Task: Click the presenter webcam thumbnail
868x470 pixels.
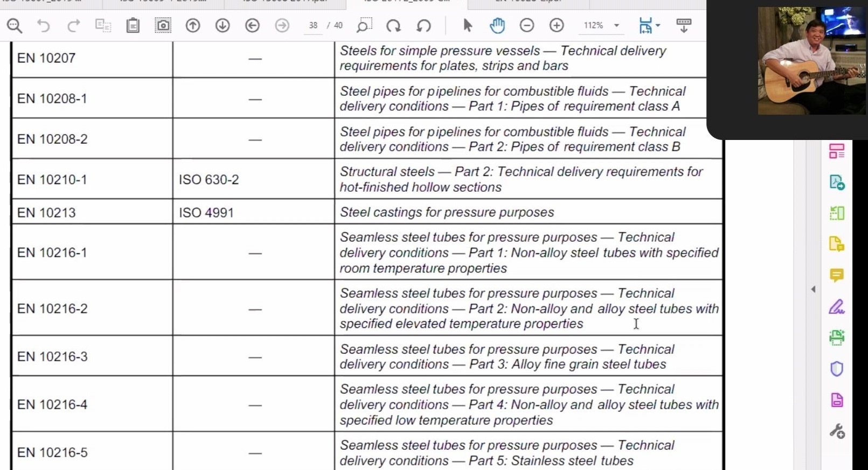Action: [812, 61]
